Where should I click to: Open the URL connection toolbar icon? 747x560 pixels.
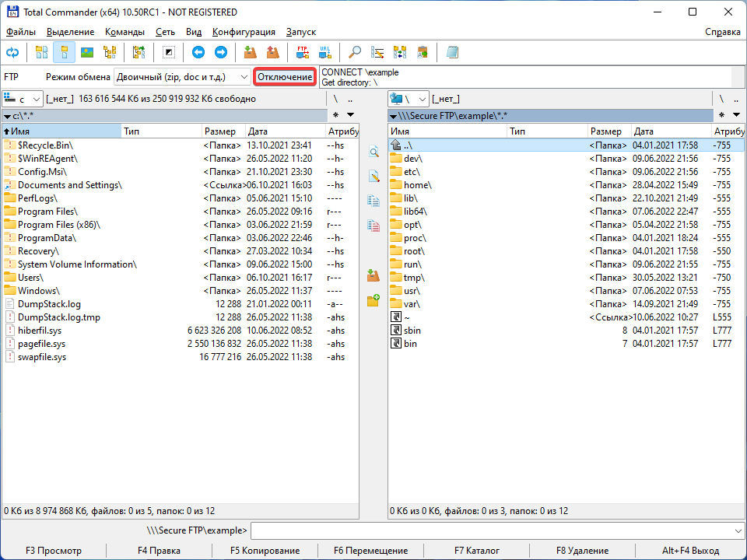tap(324, 52)
